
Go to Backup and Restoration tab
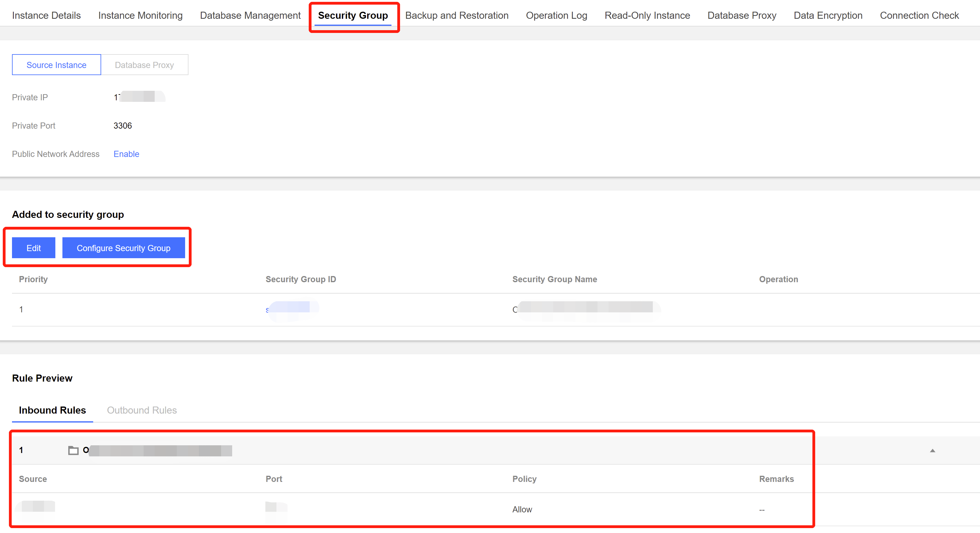(457, 15)
